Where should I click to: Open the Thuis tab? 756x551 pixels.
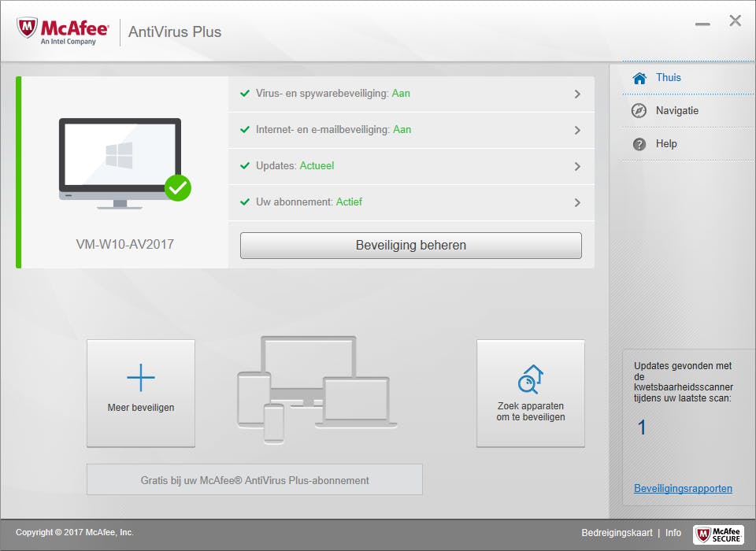688,78
